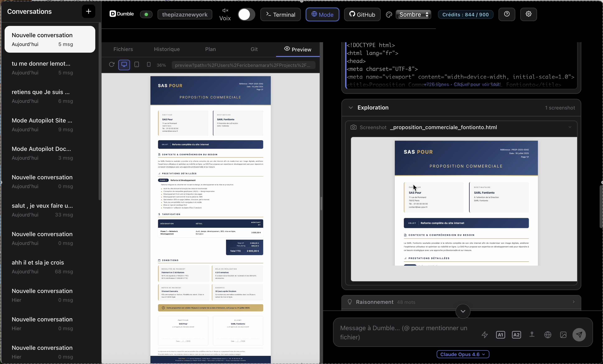
Task: Open the Sombre theme dropdown
Action: click(413, 14)
